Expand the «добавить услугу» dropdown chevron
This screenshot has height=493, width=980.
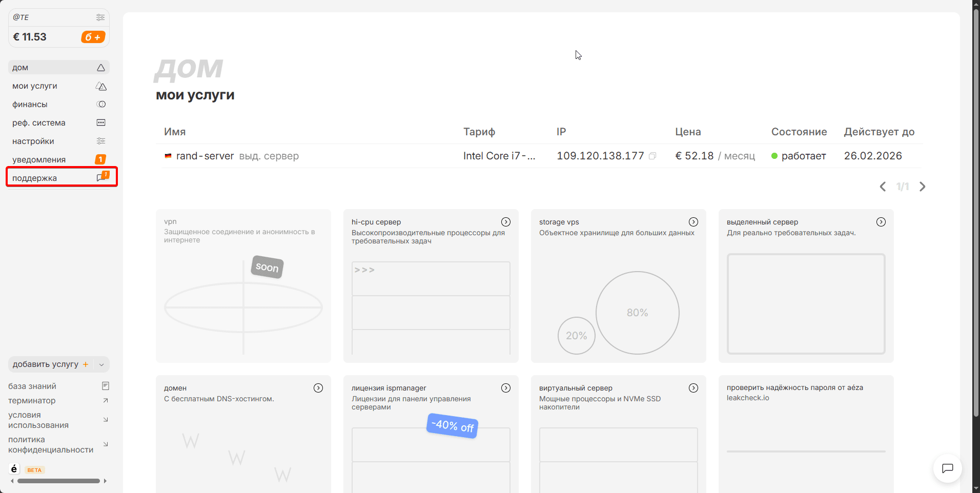click(x=101, y=365)
